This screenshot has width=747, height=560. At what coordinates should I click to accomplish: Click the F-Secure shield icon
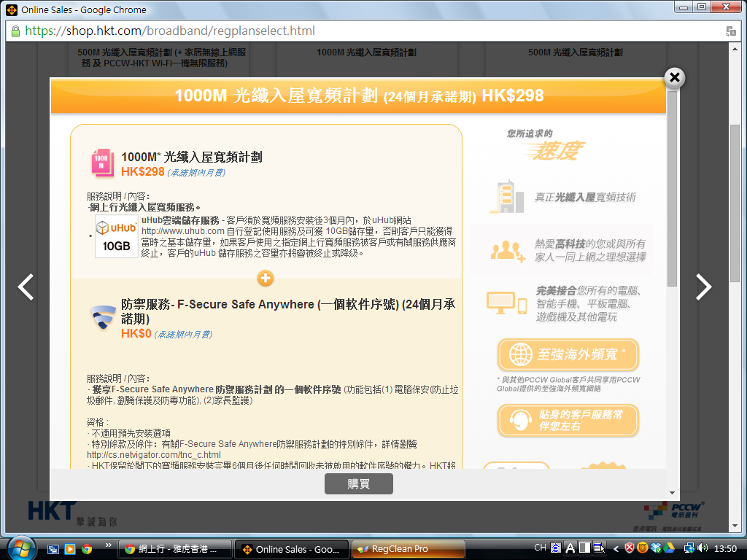[103, 317]
